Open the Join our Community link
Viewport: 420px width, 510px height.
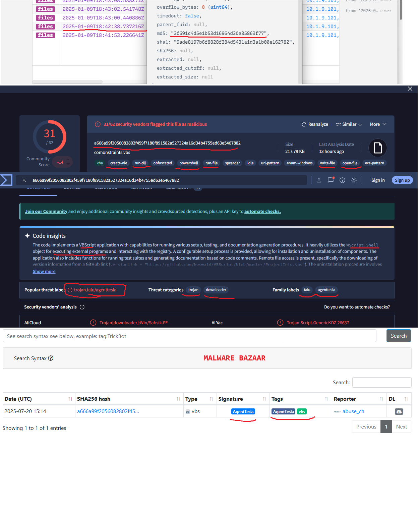tap(46, 212)
